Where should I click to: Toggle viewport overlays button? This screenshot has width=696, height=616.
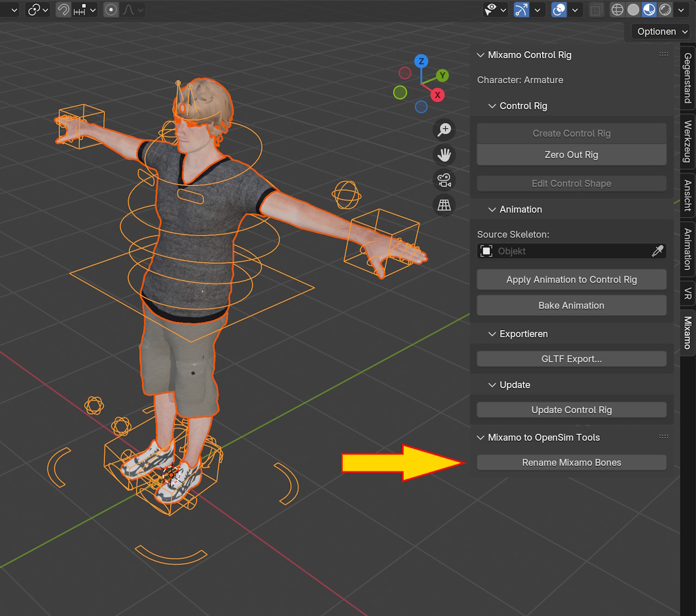[559, 10]
